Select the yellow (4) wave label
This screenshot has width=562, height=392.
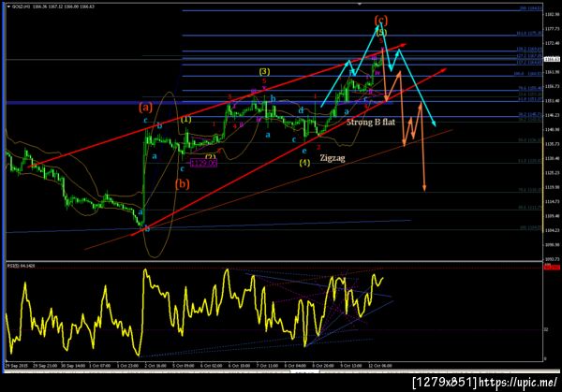pos(304,163)
